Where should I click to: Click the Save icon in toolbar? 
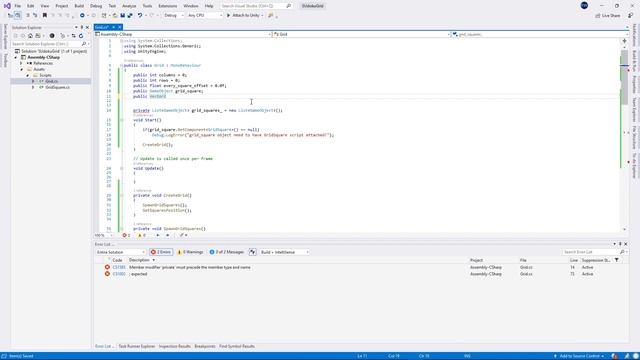(122, 16)
